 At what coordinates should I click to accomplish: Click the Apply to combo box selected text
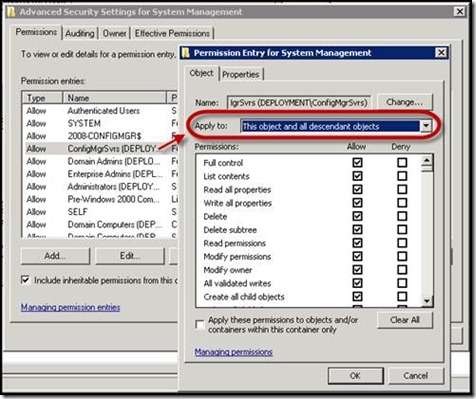click(330, 126)
